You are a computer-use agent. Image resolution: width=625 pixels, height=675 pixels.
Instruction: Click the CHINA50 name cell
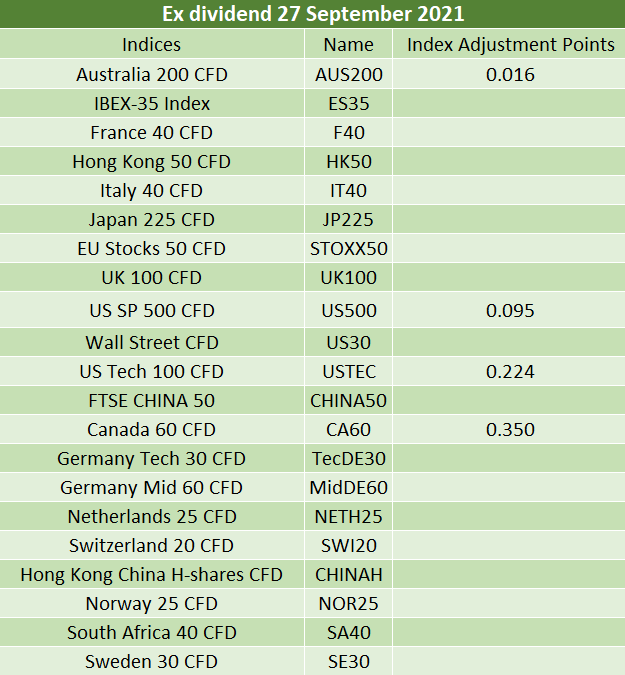tap(349, 401)
